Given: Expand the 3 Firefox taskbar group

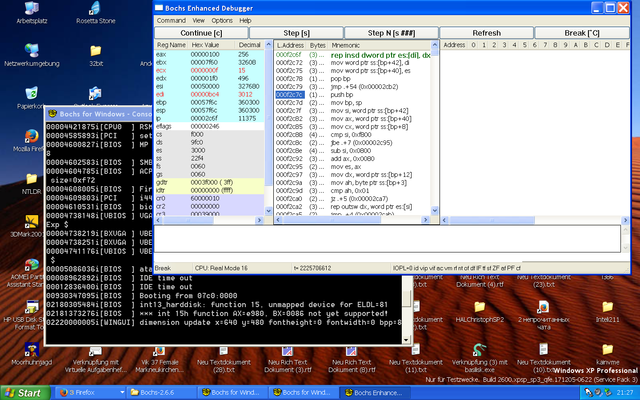Looking at the screenshot, I should 90,393.
